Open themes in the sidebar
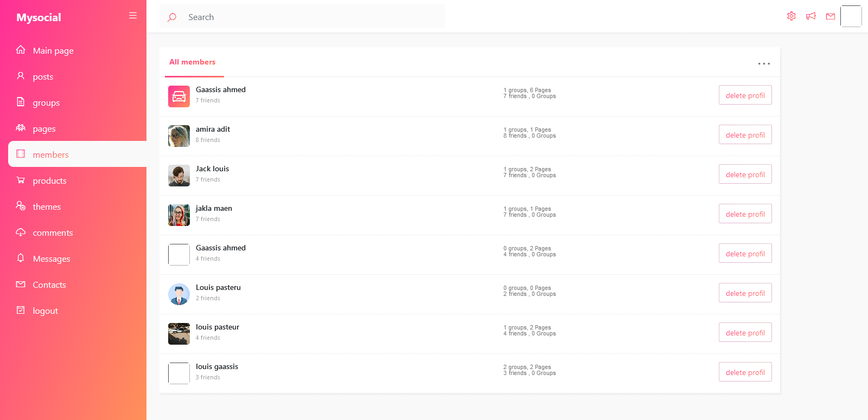The width and height of the screenshot is (868, 420). tap(47, 207)
